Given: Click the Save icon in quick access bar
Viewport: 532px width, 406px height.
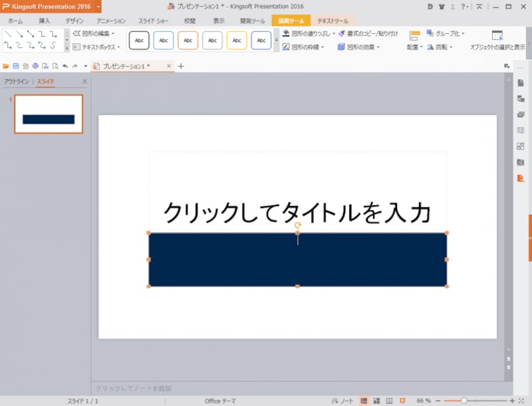Looking at the screenshot, I should (x=15, y=67).
